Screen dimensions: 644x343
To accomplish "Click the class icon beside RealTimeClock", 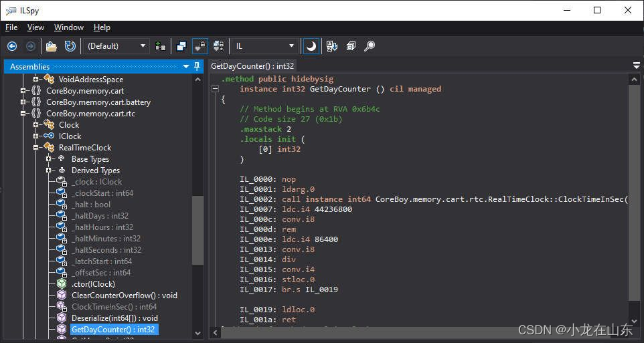I will tap(49, 148).
